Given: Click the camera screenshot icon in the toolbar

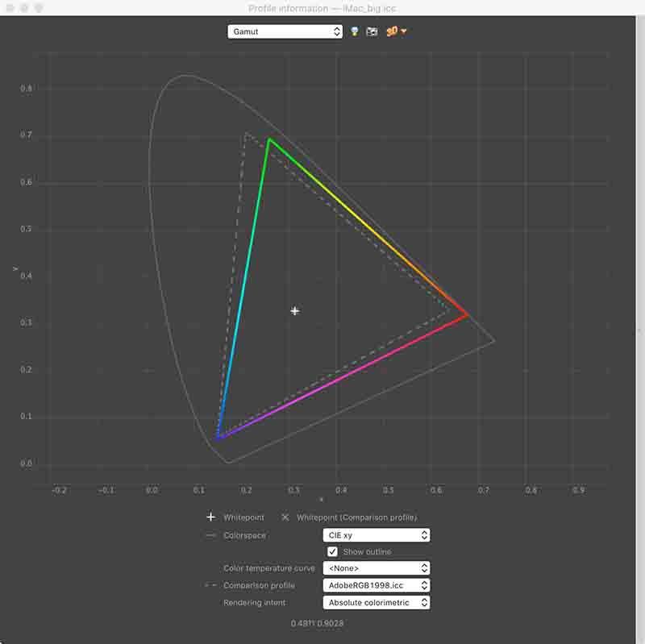Looking at the screenshot, I should 372,31.
